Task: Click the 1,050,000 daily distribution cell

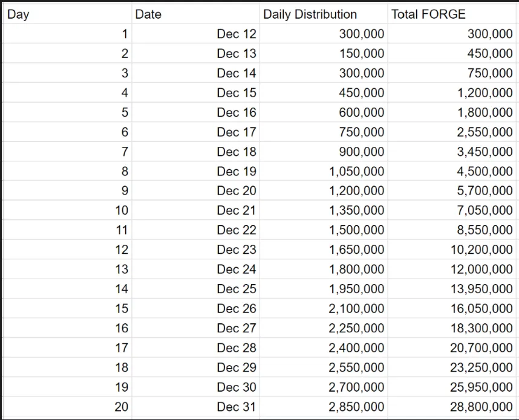Action: click(324, 171)
